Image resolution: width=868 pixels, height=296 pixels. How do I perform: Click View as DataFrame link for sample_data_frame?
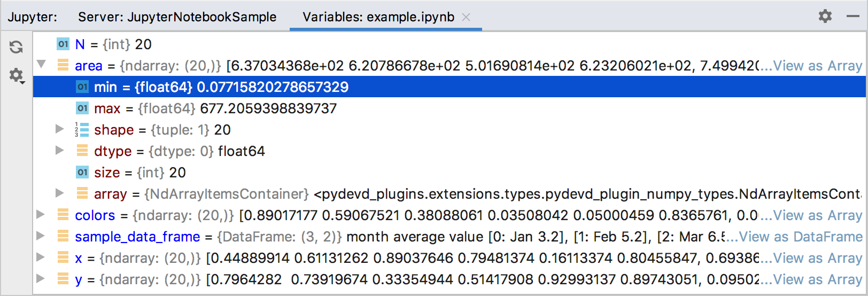[800, 237]
